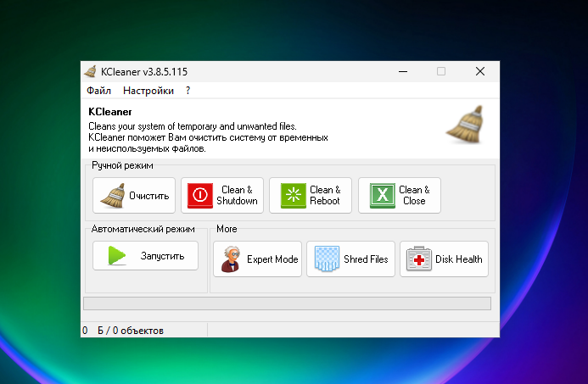588x384 pixels.
Task: Click status text "0 Б / 0 объектов"
Action: (123, 331)
